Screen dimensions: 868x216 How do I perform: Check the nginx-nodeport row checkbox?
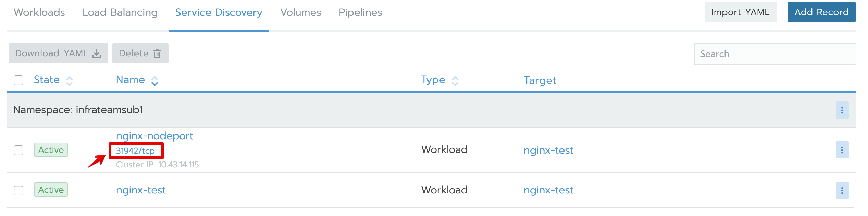click(x=18, y=150)
